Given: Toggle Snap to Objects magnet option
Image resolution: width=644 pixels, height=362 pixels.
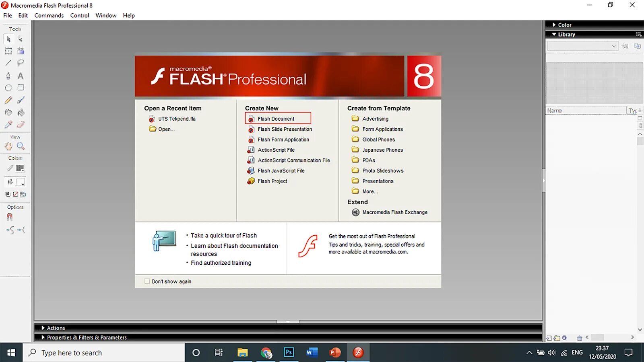Looking at the screenshot, I should [x=10, y=217].
